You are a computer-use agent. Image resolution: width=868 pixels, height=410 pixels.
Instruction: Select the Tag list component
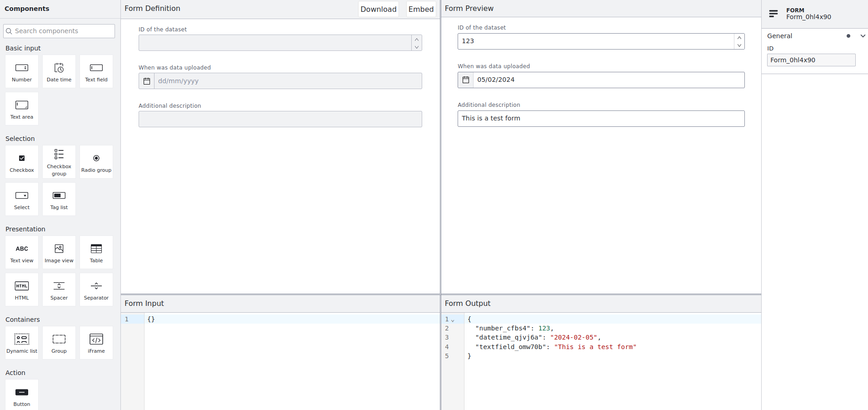(59, 199)
